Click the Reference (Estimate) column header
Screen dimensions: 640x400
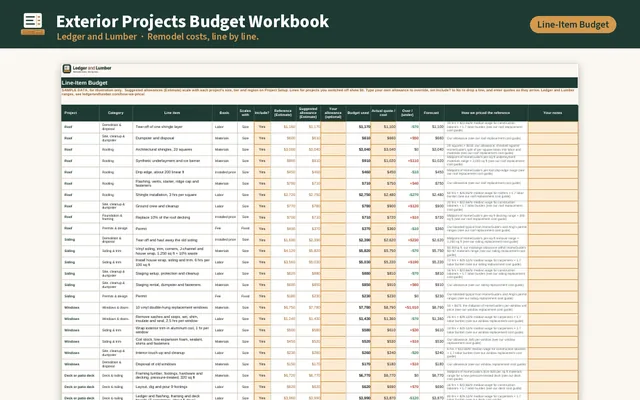point(283,113)
